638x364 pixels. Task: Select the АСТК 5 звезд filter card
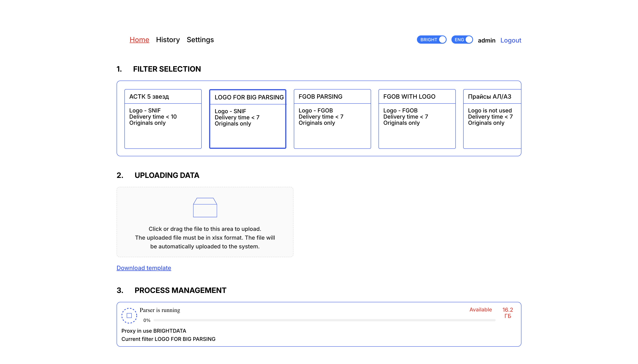(x=163, y=119)
